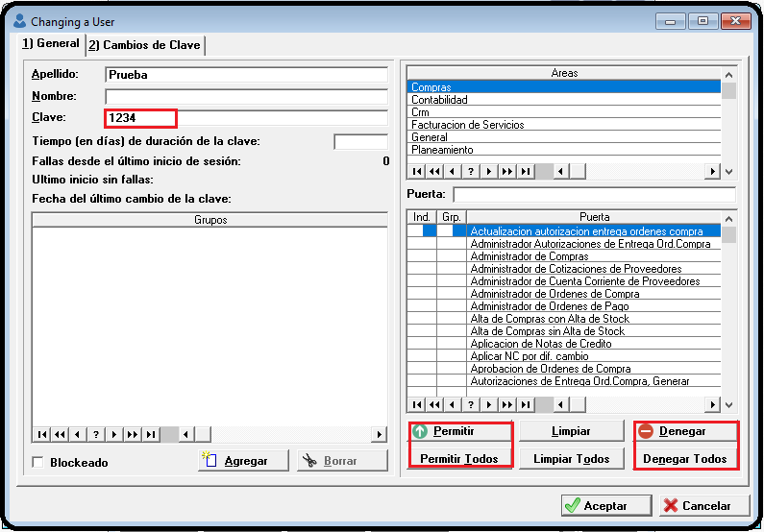Image resolution: width=764 pixels, height=532 pixels.
Task: Click the Nombre input field
Action: (246, 96)
